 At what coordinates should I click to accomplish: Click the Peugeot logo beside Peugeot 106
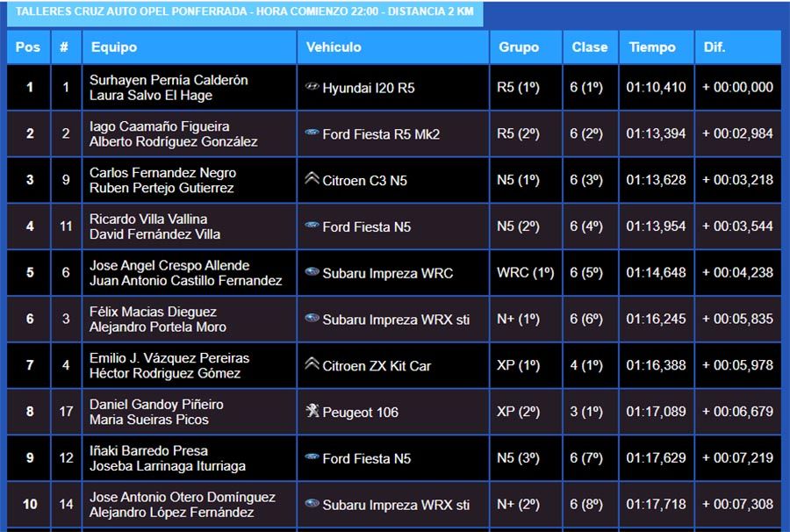(312, 411)
